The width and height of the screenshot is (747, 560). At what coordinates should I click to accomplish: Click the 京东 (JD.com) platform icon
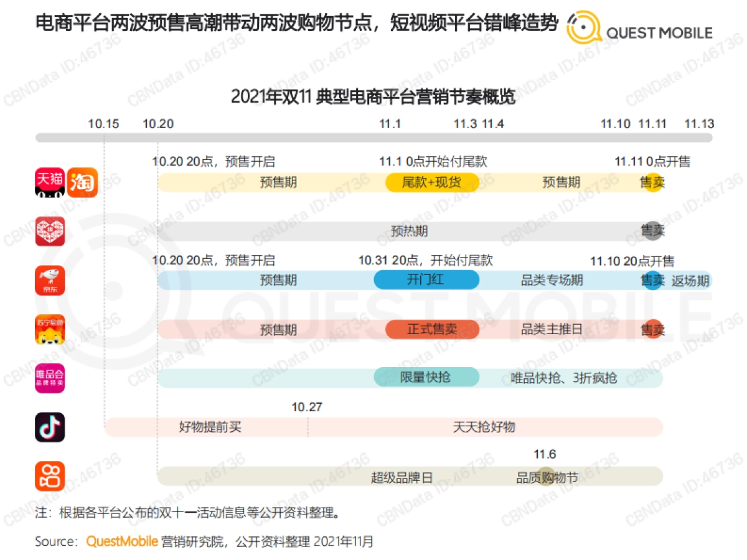50,280
